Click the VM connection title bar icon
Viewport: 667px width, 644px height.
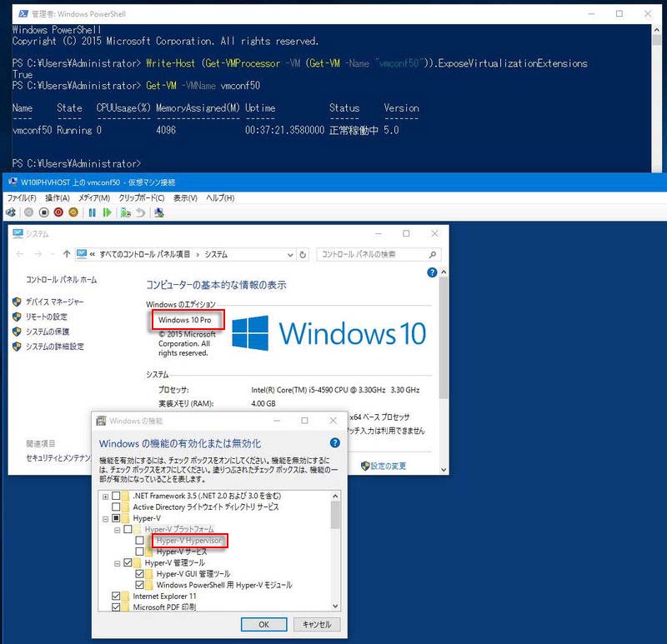point(13,182)
